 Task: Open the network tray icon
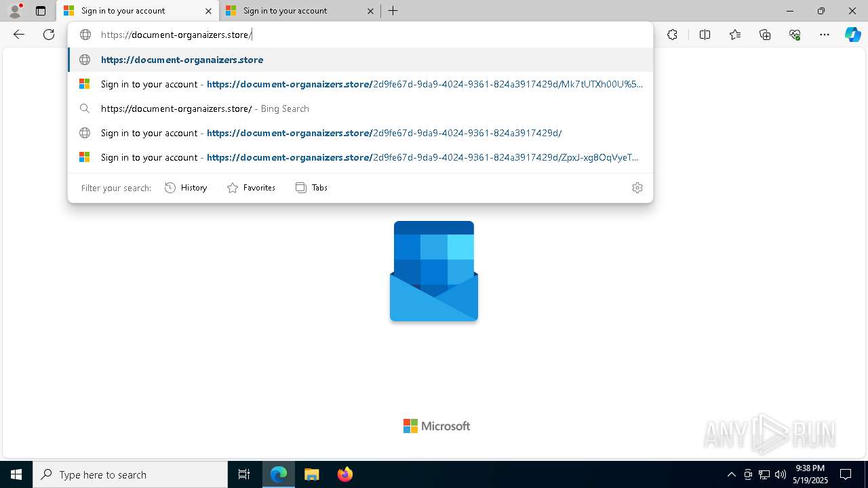tap(764, 474)
